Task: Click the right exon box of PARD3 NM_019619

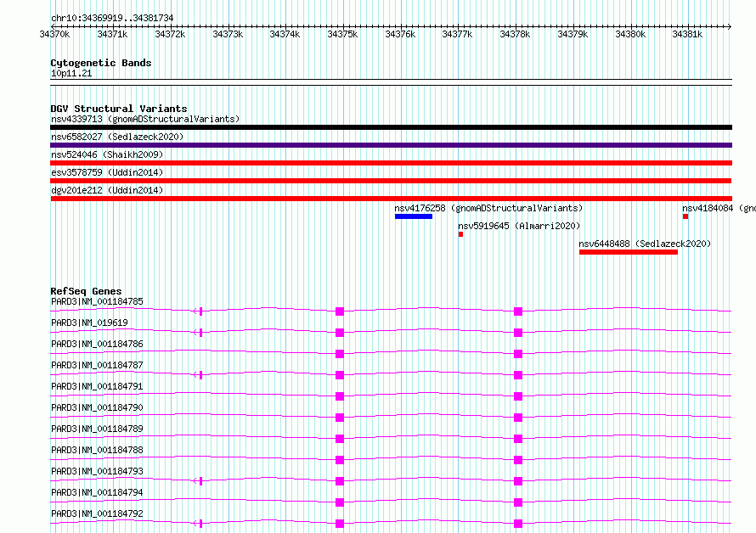Action: point(518,333)
